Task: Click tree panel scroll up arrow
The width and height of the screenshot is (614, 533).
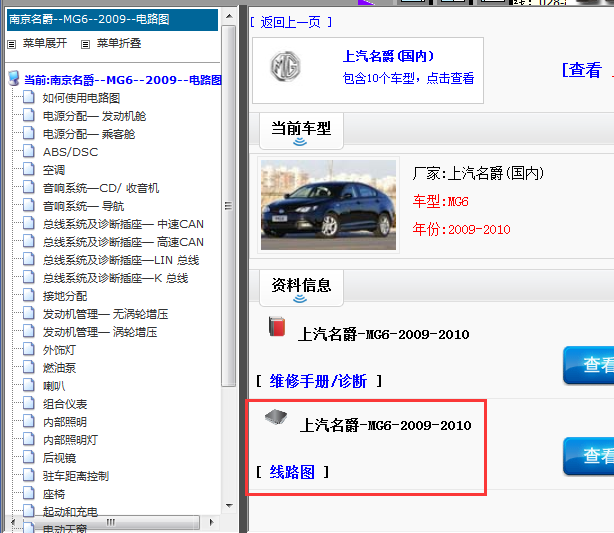Action: coord(229,16)
